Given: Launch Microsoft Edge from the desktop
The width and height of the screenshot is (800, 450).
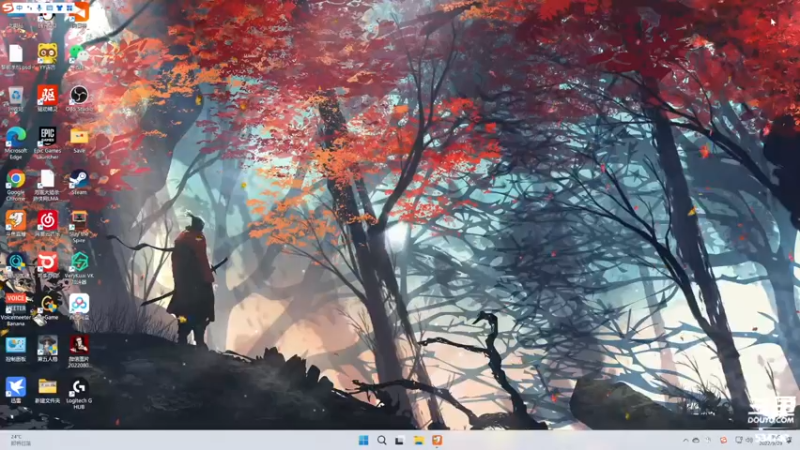Looking at the screenshot, I should coord(15,138).
